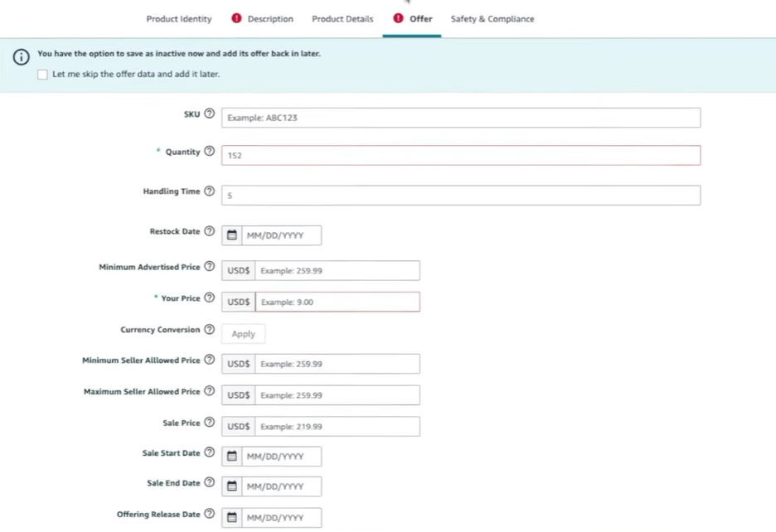Image resolution: width=776 pixels, height=532 pixels.
Task: Click the Sale End Date text field
Action: tap(282, 486)
